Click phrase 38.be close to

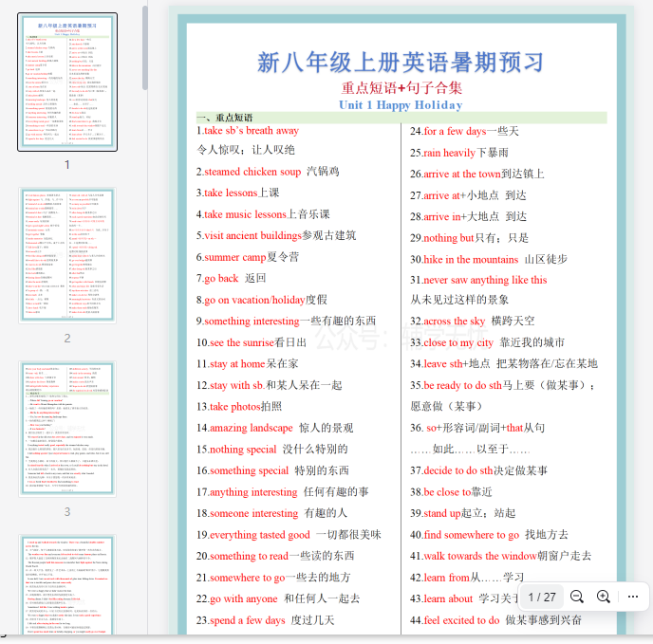(x=440, y=492)
